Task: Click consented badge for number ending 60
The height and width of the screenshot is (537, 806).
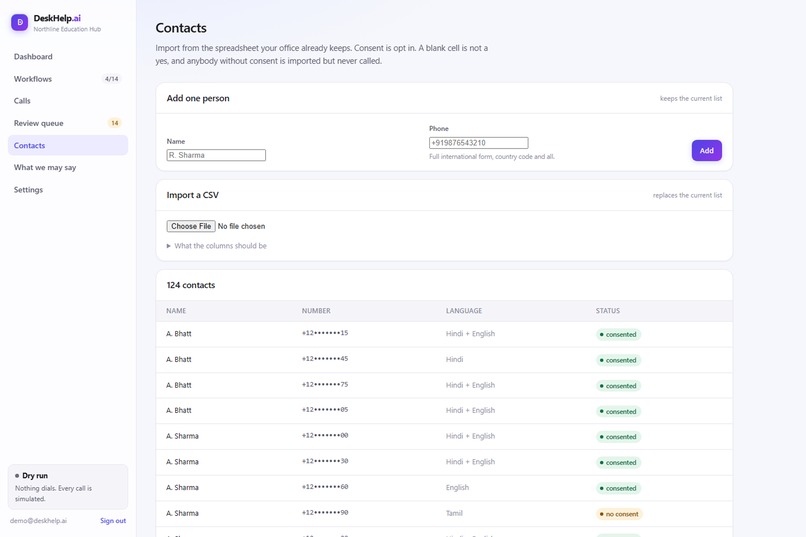Action: 618,488
